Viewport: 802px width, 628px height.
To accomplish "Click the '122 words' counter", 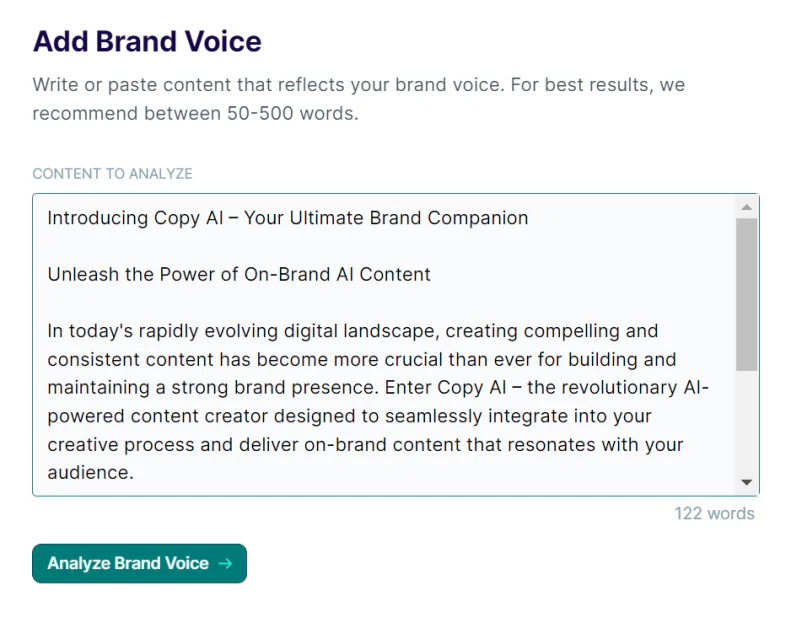I will click(714, 513).
